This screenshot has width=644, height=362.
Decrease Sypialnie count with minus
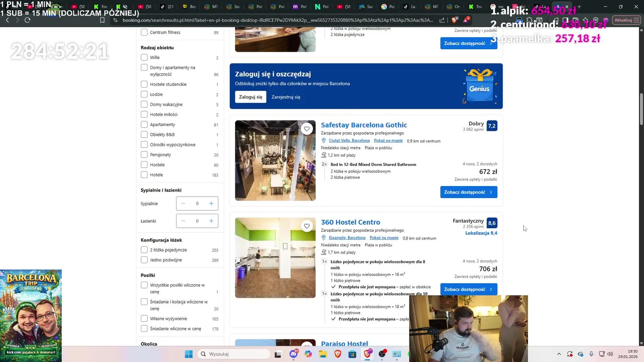(183, 204)
